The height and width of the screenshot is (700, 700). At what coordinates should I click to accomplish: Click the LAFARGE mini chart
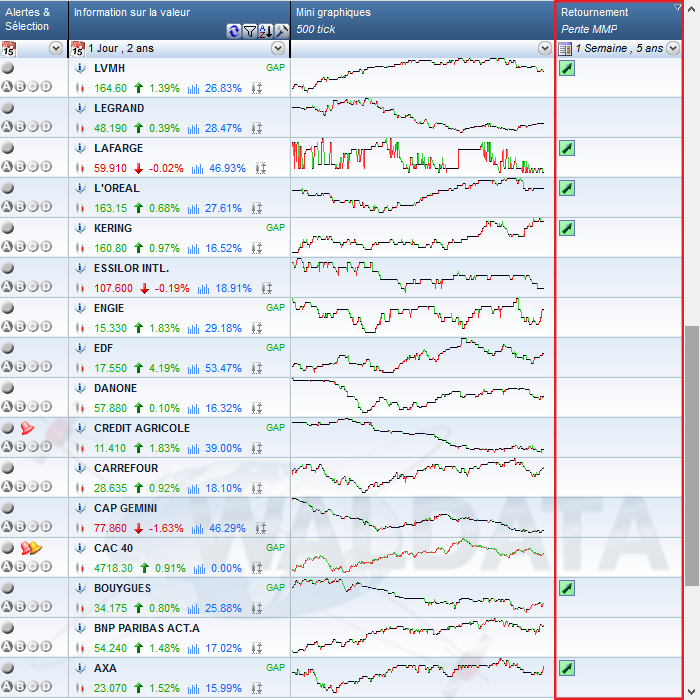click(x=418, y=156)
